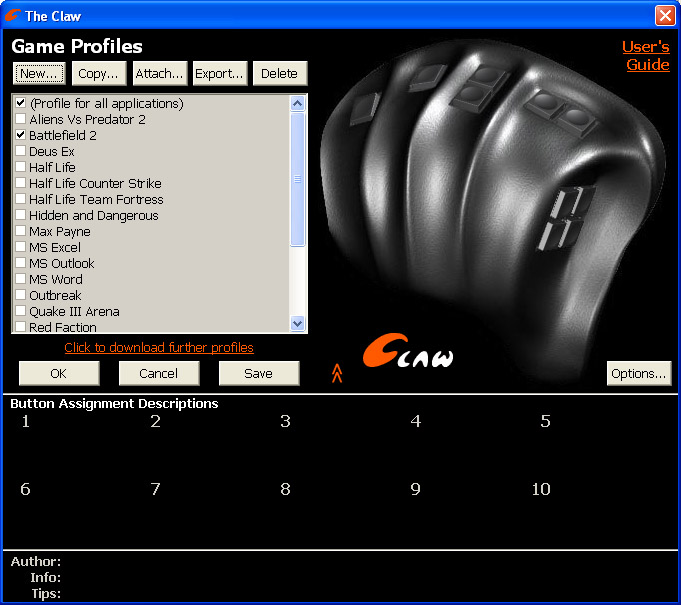This screenshot has width=681, height=605.
Task: Click the Info: label
Action: [46, 578]
